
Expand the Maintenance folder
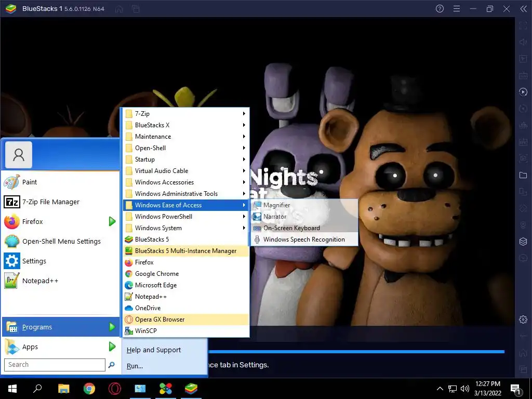(x=186, y=137)
